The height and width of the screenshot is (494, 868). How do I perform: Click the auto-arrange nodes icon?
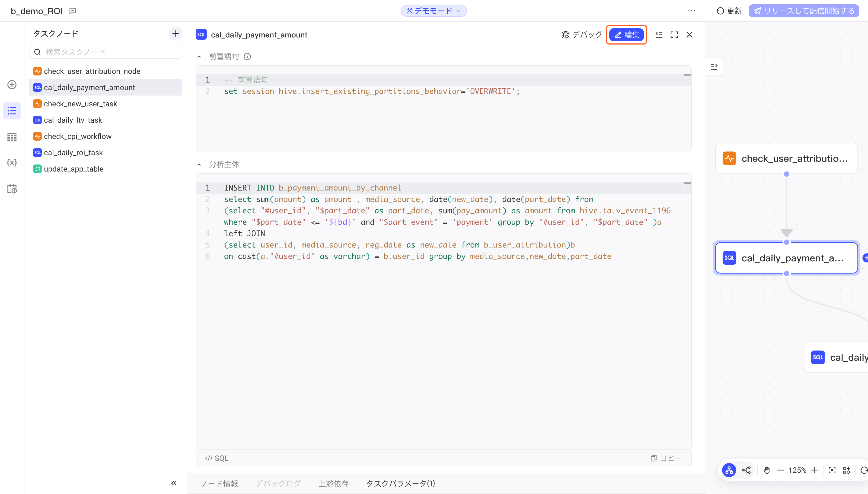click(x=847, y=470)
